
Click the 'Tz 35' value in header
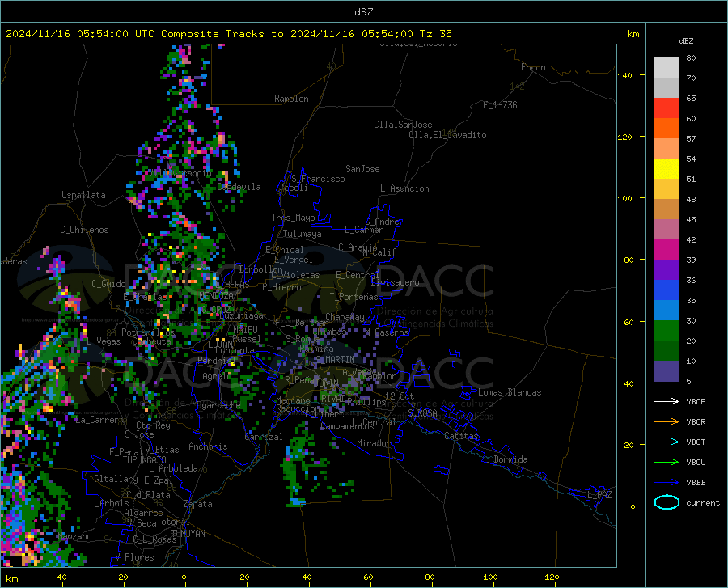point(435,33)
